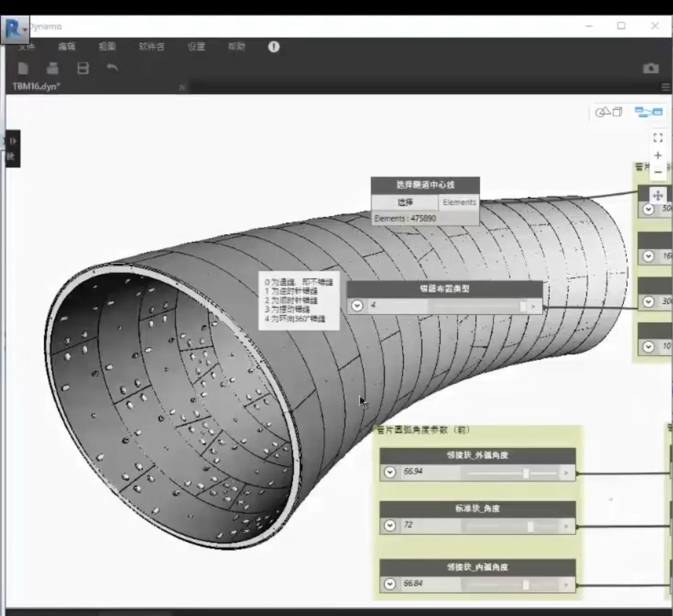The width and height of the screenshot is (673, 616).
Task: Click the warning notification icon in menu bar
Action: [x=274, y=46]
